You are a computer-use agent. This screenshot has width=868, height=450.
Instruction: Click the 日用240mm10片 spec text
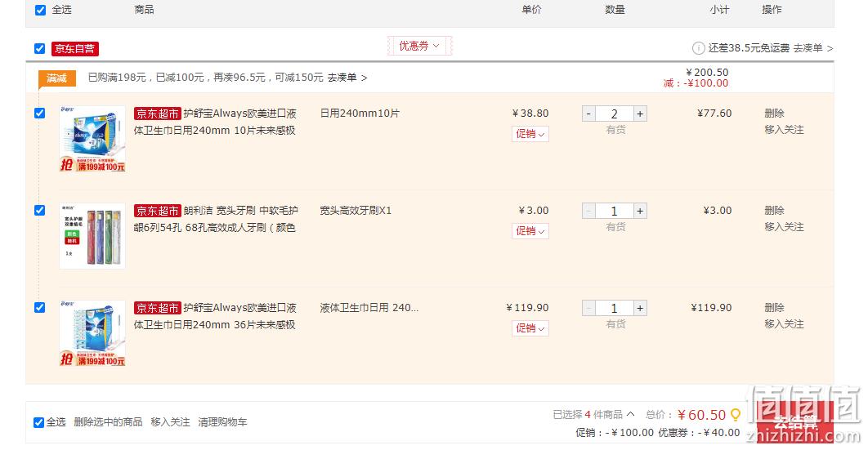pyautogui.click(x=360, y=114)
